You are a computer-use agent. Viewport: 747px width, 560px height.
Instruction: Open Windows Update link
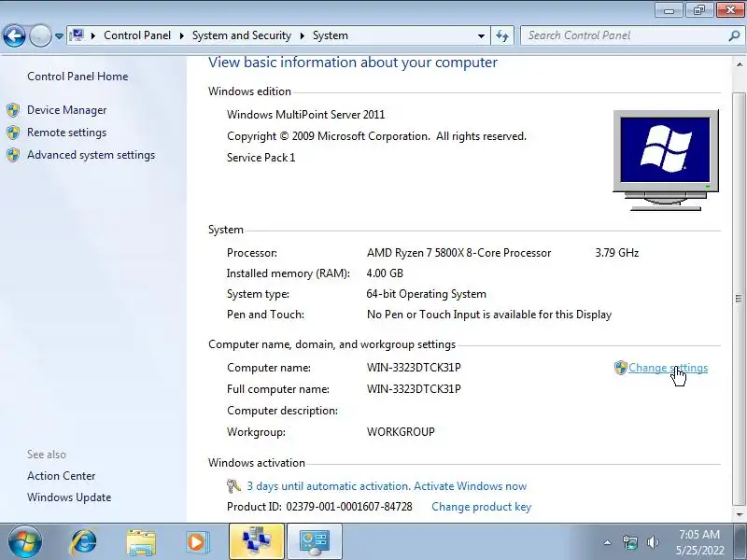[69, 497]
